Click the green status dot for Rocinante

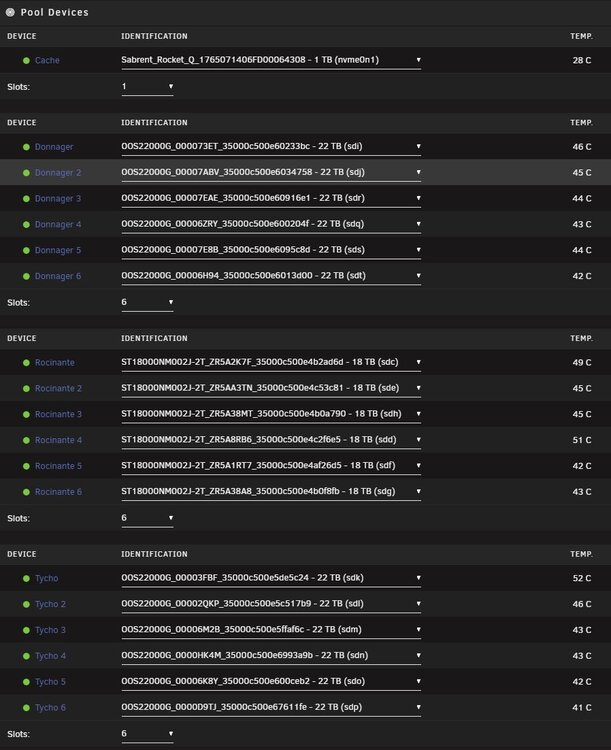coord(26,363)
